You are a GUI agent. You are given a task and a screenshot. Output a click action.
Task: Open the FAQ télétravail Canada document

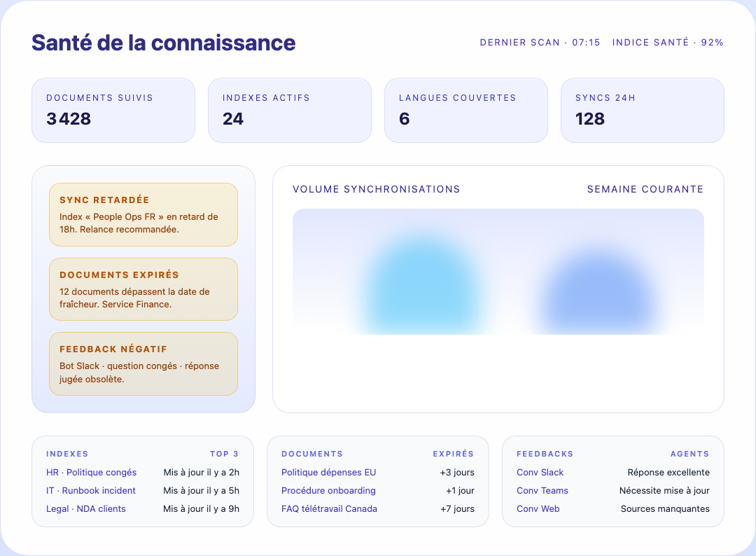(329, 509)
